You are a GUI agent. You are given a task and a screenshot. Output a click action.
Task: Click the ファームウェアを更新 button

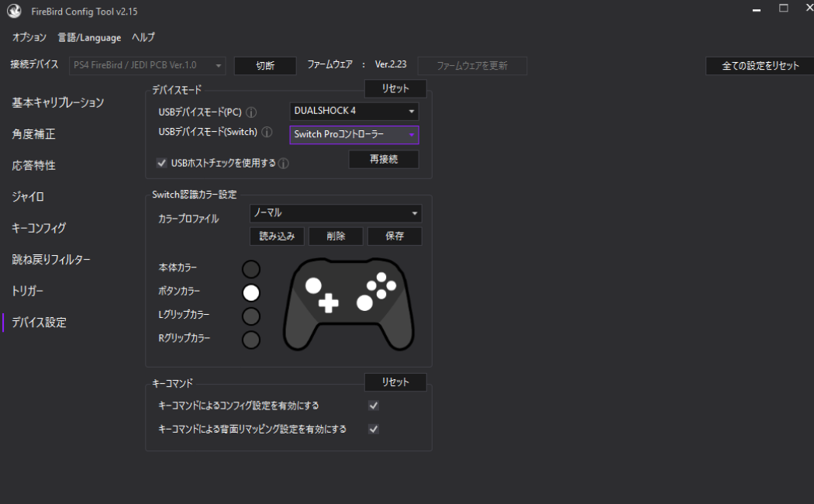(472, 65)
